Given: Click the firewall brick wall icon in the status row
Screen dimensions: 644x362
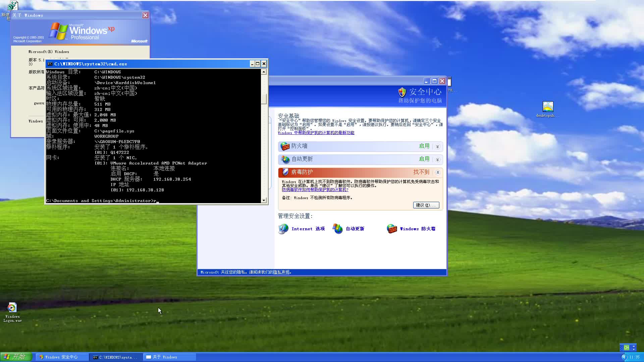Looking at the screenshot, I should tap(285, 146).
